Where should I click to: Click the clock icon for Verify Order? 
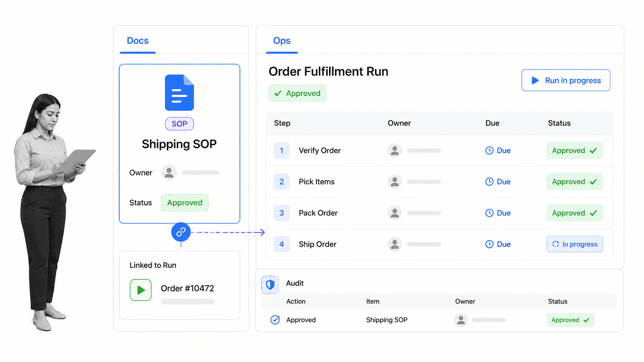point(489,150)
